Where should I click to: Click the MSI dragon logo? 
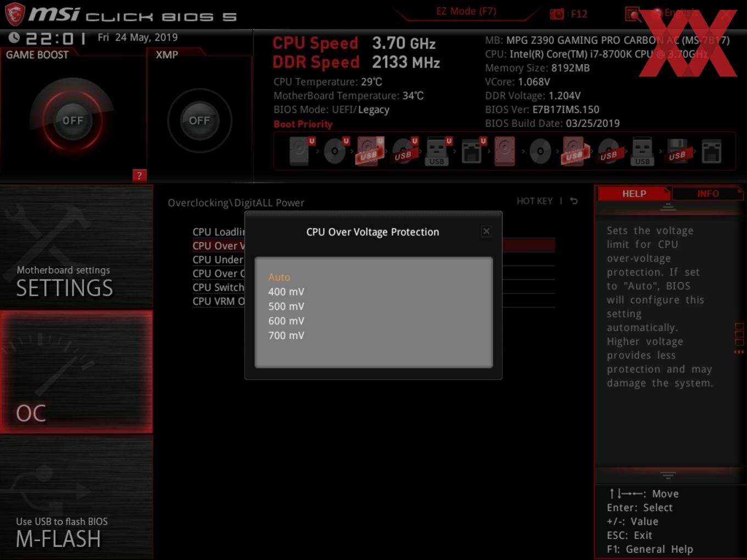click(x=15, y=14)
